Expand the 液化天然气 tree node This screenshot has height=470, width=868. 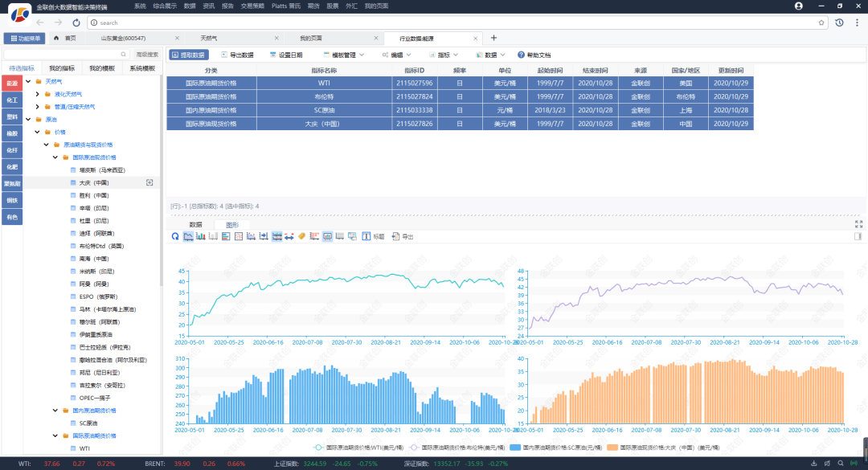[x=37, y=94]
